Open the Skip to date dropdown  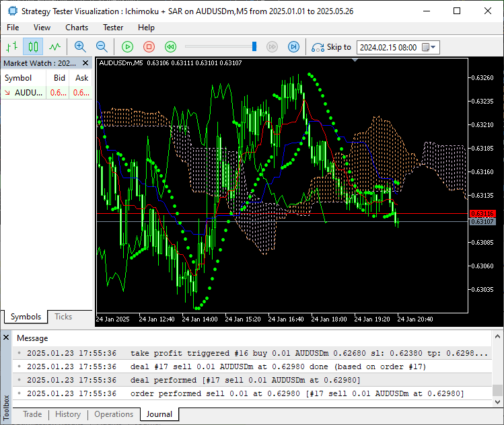(433, 48)
